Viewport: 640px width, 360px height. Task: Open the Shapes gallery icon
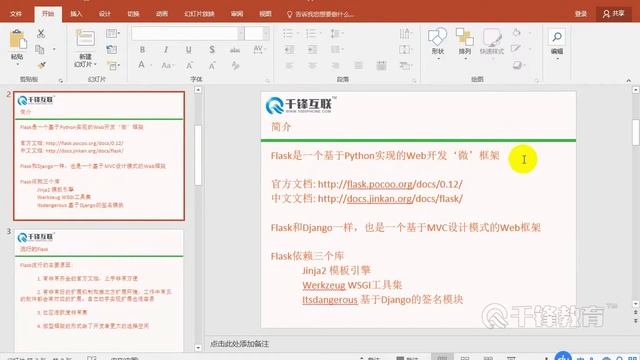[x=438, y=37]
